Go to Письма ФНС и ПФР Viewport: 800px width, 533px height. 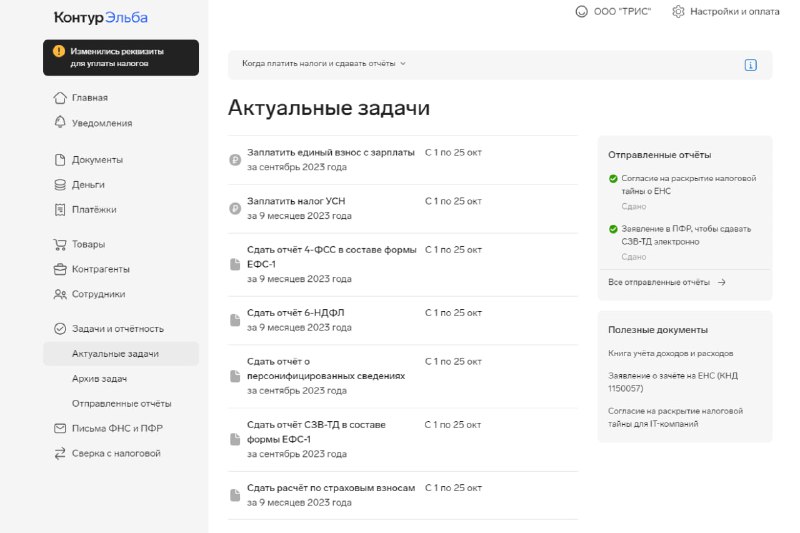click(x=115, y=428)
